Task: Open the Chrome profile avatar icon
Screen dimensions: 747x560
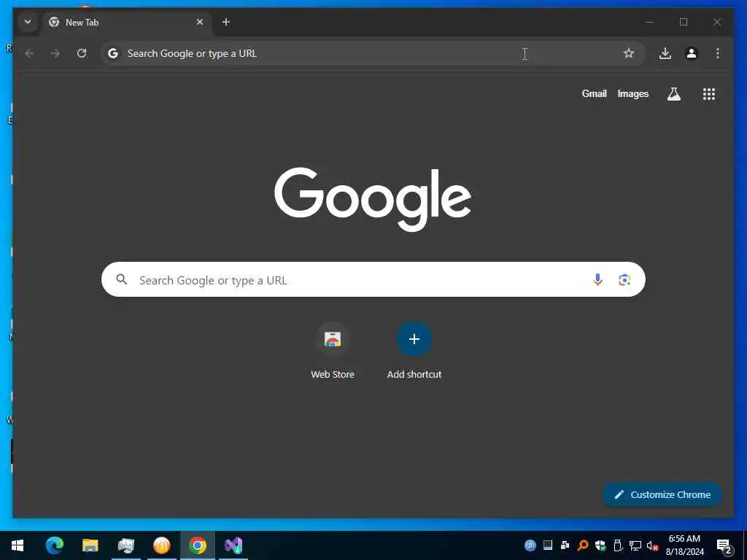Action: 692,53
